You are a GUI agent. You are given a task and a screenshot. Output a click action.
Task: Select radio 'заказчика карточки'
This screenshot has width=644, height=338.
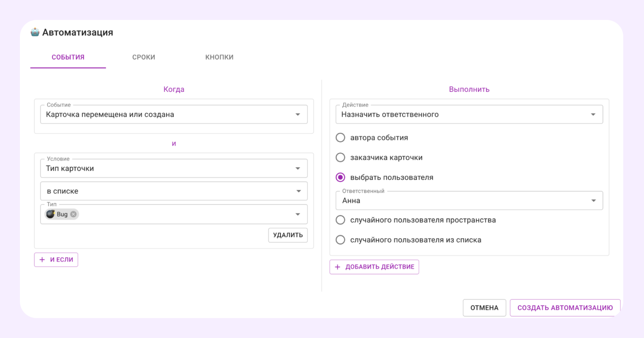point(340,157)
